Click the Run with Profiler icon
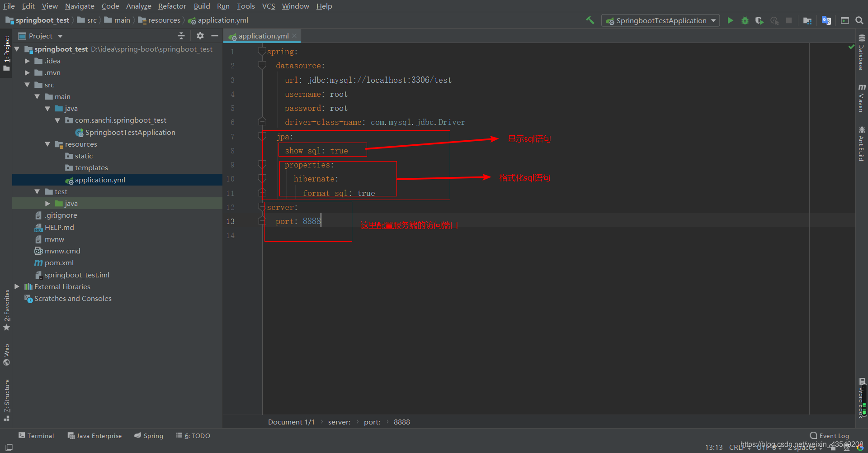This screenshot has width=868, height=453. (x=774, y=20)
